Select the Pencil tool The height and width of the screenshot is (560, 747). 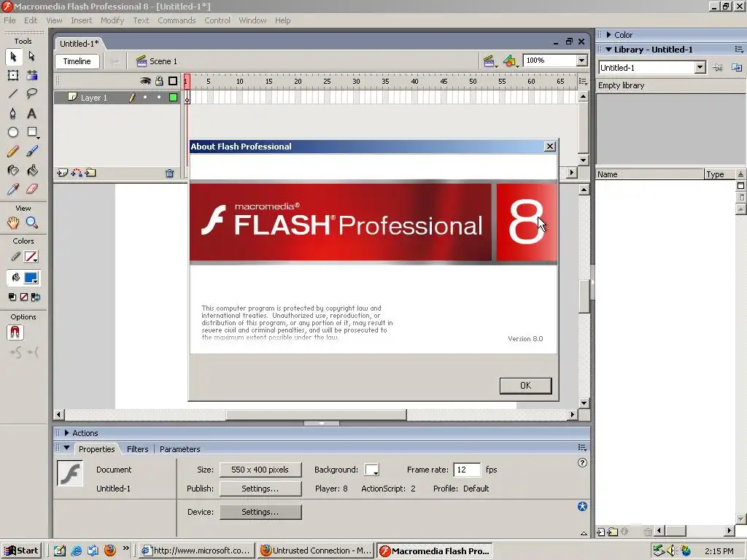(13, 152)
